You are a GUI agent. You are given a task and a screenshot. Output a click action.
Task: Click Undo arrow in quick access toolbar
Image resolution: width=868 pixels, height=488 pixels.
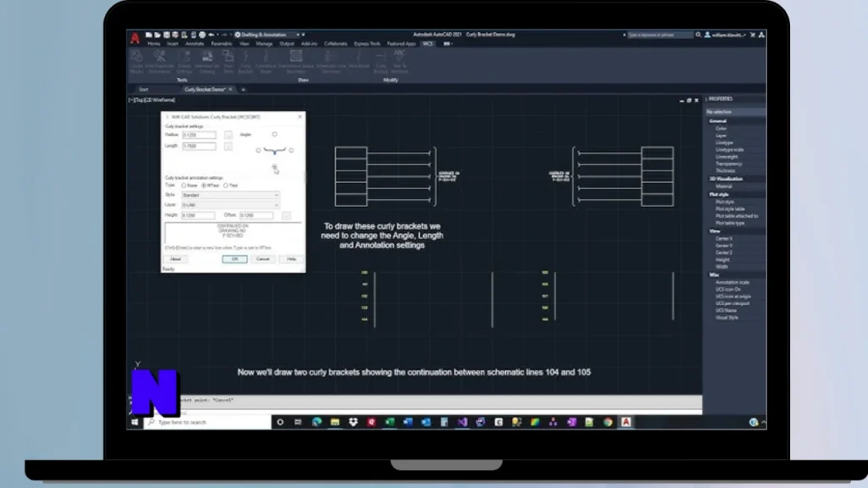pyautogui.click(x=211, y=35)
